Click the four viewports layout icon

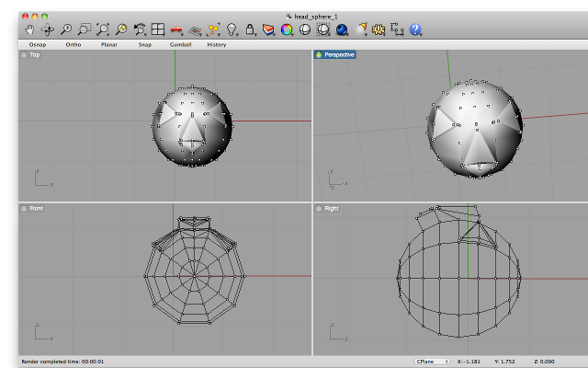tap(158, 29)
